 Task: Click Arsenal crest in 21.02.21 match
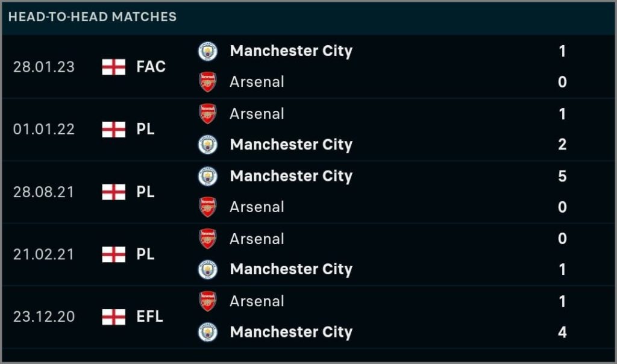[x=207, y=239]
